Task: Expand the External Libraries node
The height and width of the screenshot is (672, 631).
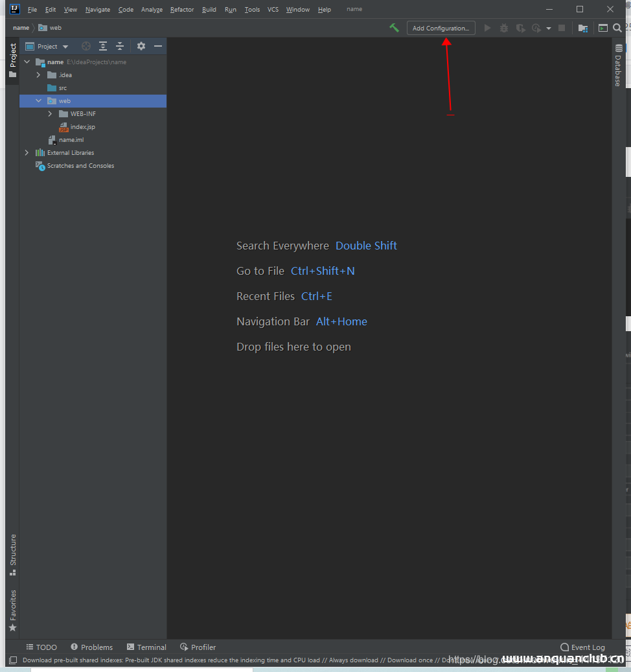Action: (x=27, y=153)
